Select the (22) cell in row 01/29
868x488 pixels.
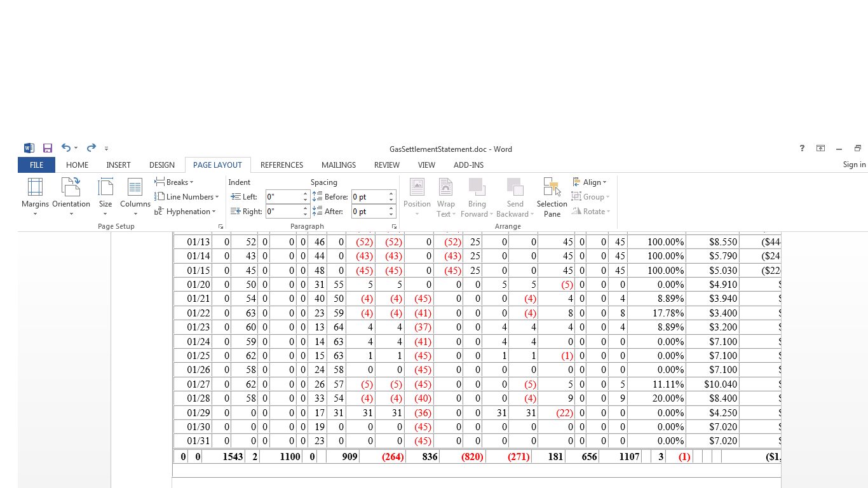(x=564, y=413)
